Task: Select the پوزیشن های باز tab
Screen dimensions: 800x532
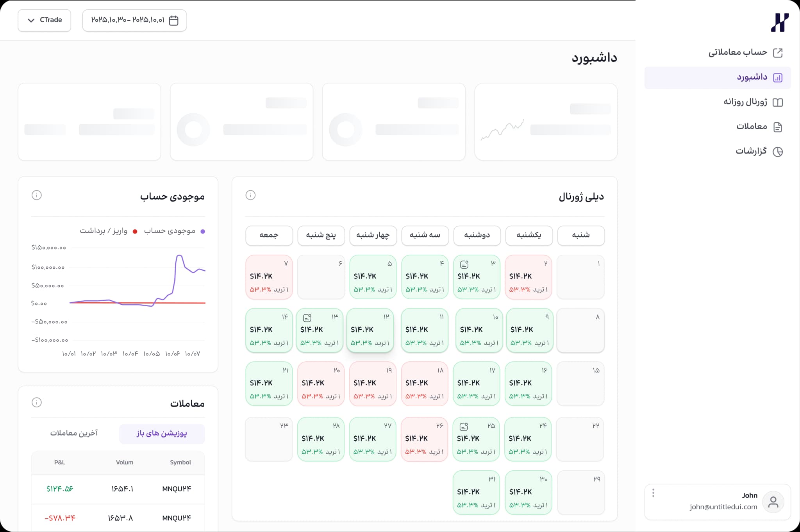Action: coord(162,434)
